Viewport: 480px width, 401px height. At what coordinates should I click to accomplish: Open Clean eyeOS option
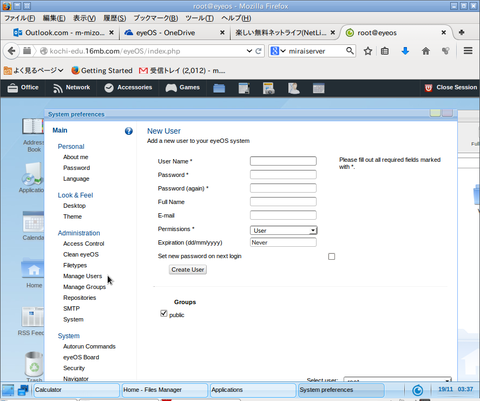pos(81,254)
